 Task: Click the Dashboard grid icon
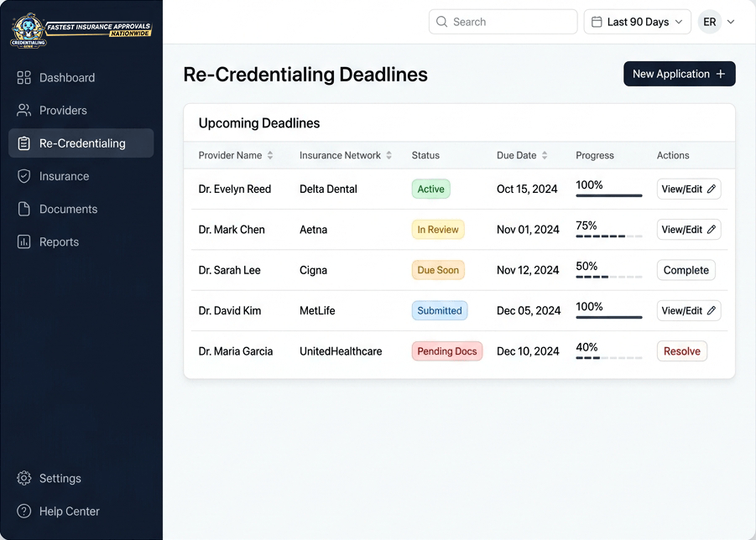tap(23, 77)
